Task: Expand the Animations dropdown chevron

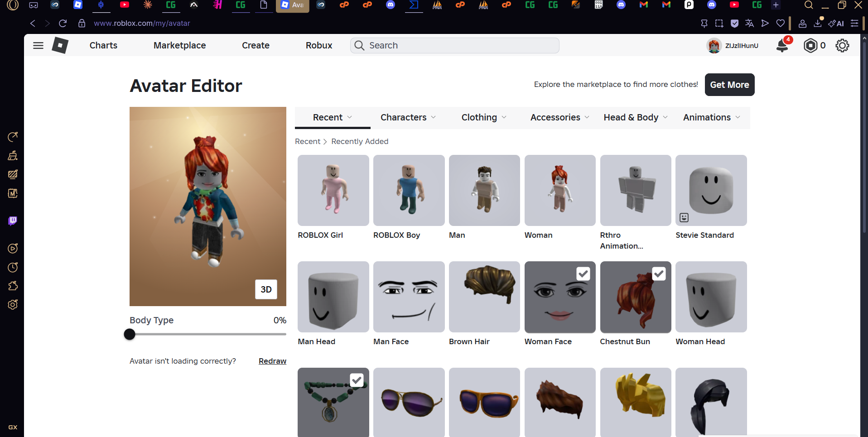Action: click(738, 117)
